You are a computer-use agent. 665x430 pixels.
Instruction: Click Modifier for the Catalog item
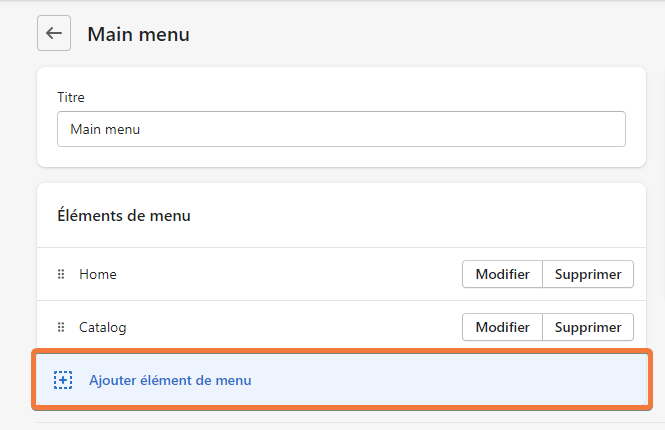503,327
